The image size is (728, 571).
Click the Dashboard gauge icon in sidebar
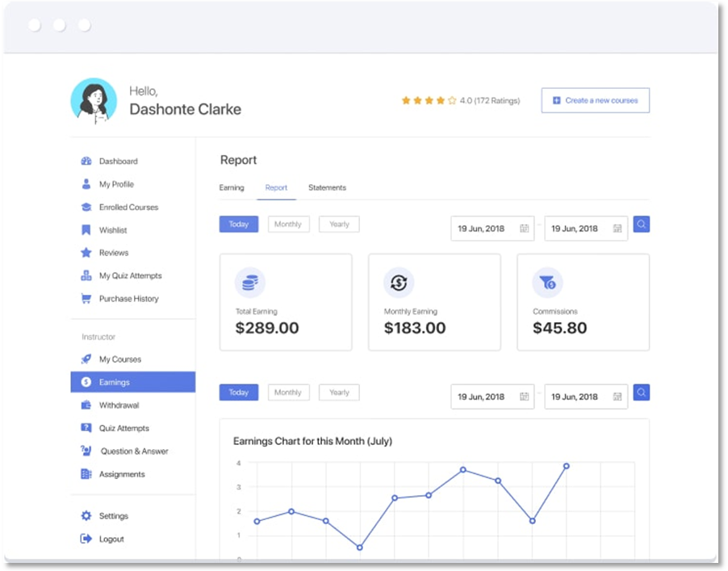click(x=86, y=162)
